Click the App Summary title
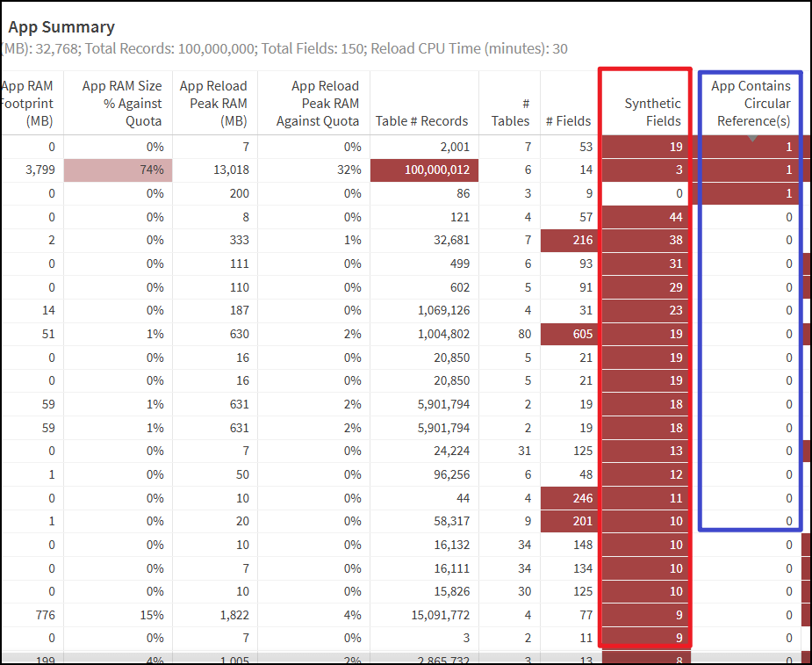 tap(61, 28)
